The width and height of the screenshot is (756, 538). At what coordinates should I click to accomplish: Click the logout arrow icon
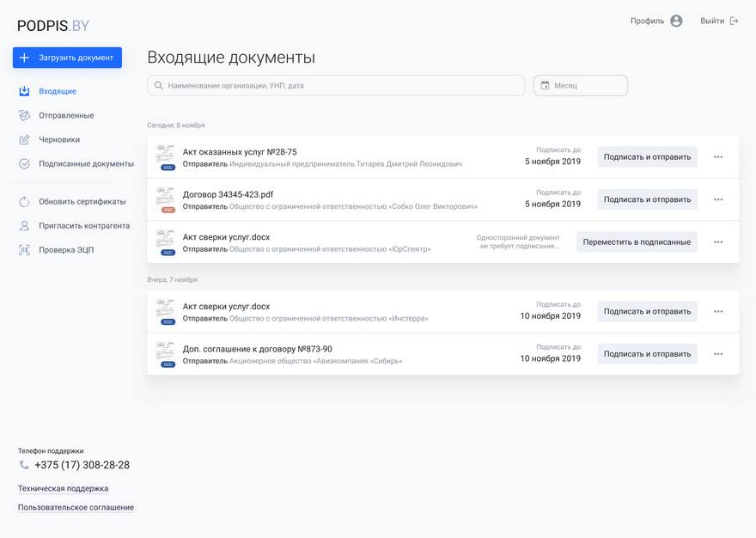click(734, 21)
